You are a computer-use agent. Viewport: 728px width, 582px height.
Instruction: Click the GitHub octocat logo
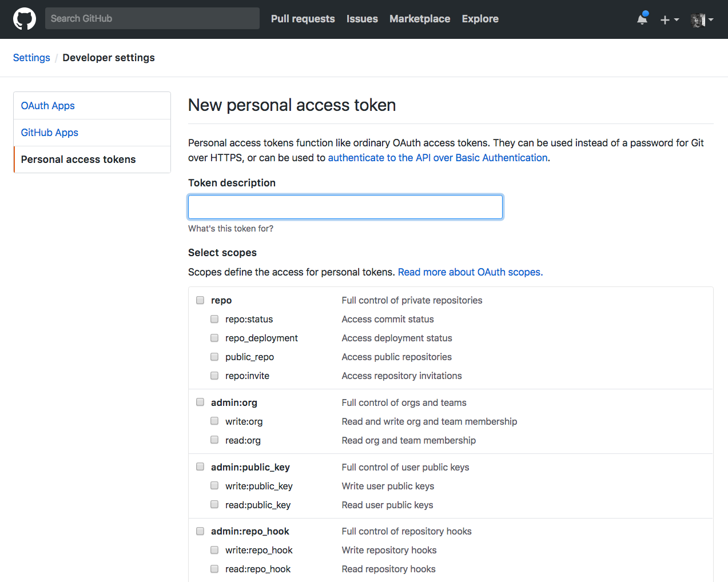pyautogui.click(x=24, y=18)
